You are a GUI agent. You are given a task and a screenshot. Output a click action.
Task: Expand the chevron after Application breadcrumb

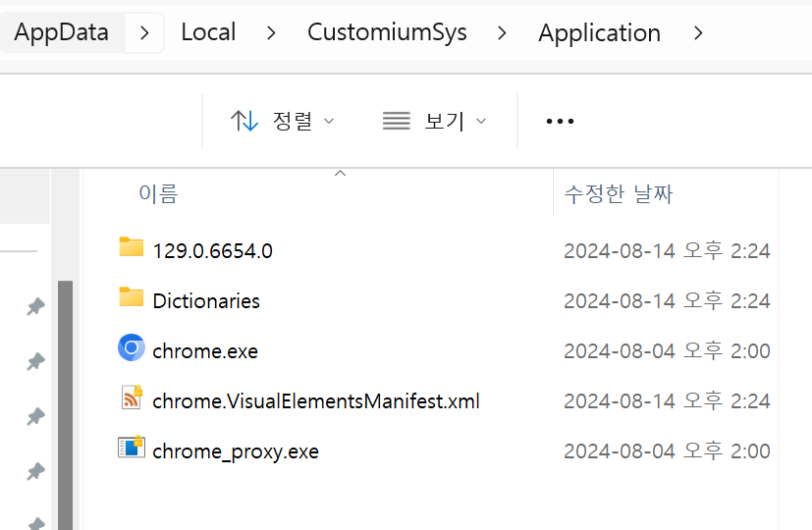(698, 33)
